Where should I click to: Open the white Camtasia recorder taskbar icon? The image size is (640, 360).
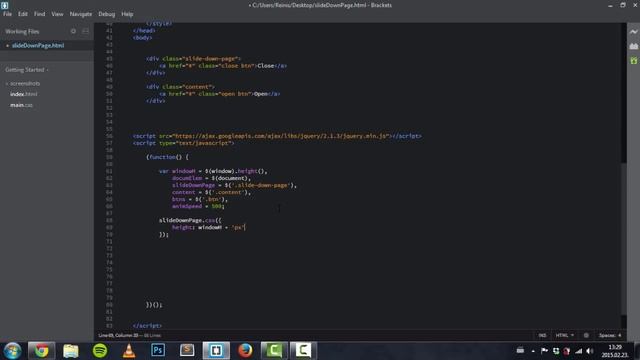click(303, 351)
